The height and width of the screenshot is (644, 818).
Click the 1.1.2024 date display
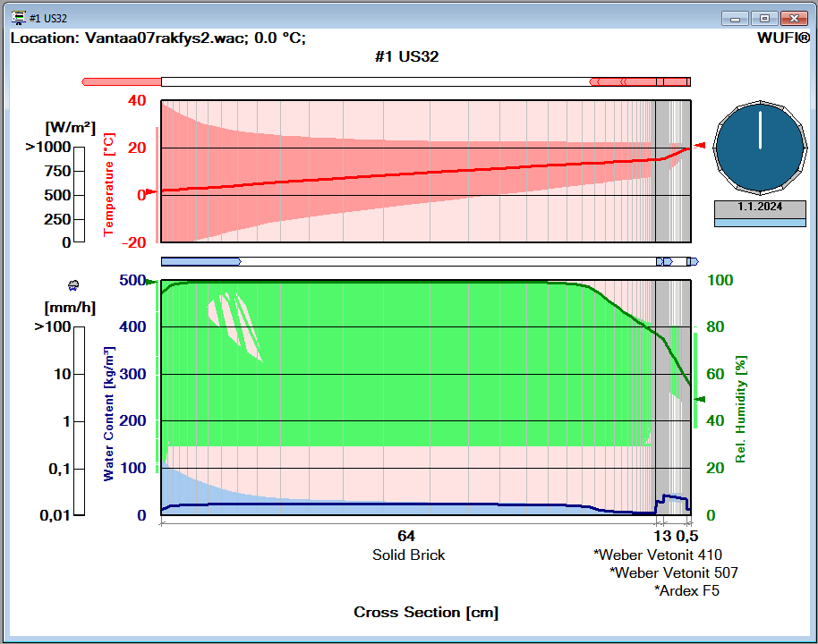pos(760,207)
